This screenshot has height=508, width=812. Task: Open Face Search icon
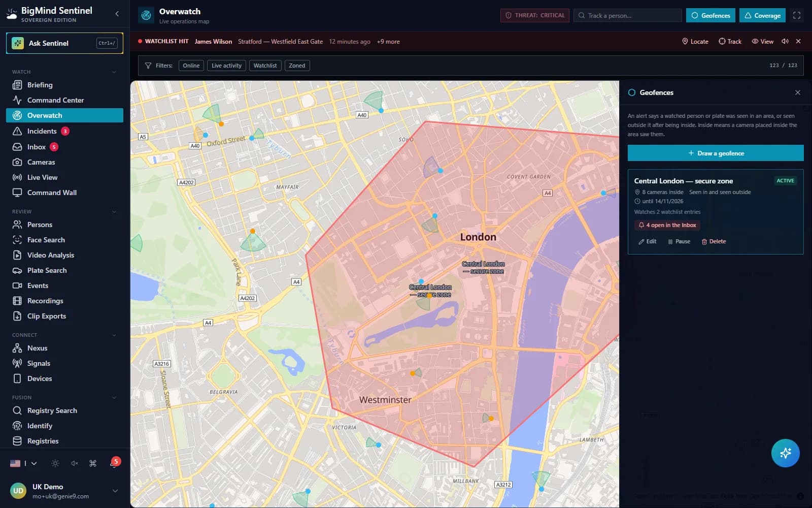17,240
